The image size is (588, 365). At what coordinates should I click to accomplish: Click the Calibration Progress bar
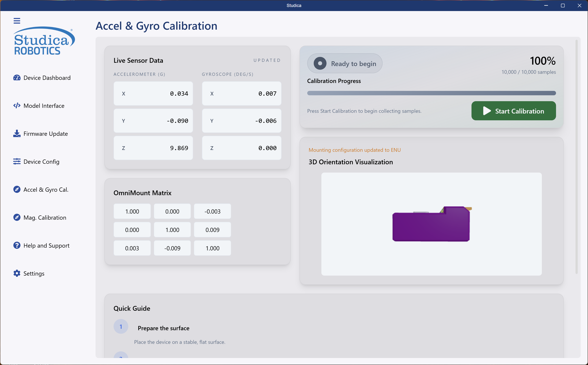pos(431,93)
